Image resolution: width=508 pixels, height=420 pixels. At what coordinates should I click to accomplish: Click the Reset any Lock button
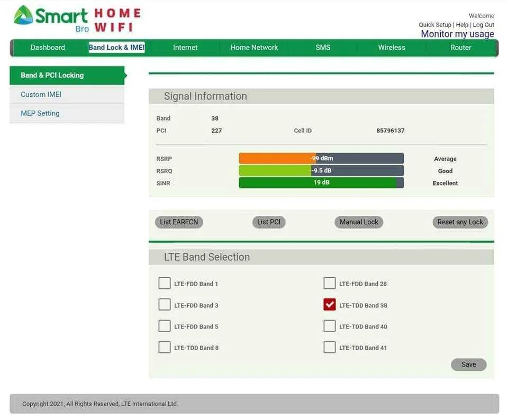460,222
